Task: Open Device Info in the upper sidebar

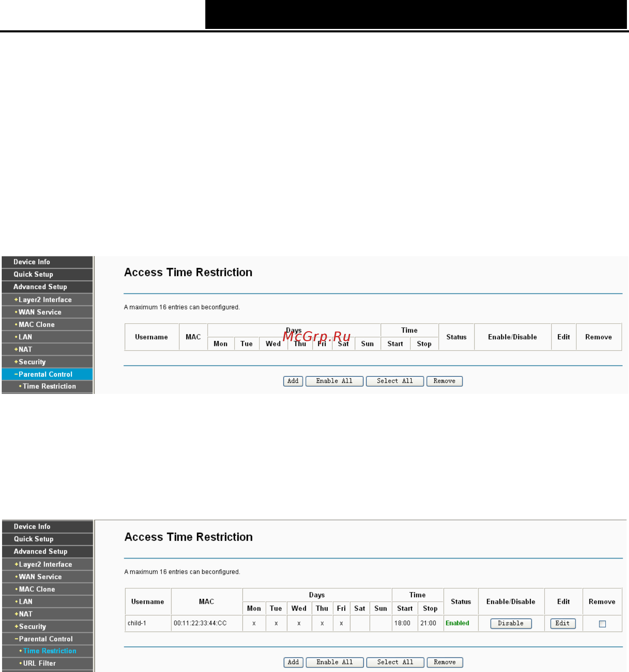Action: point(47,262)
